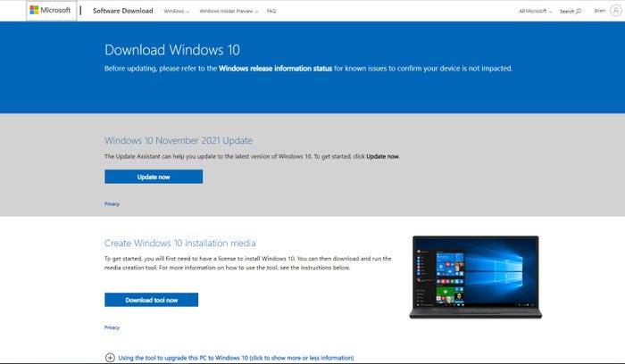
Task: Expand the Windows Insider Preview menu
Action: click(229, 11)
